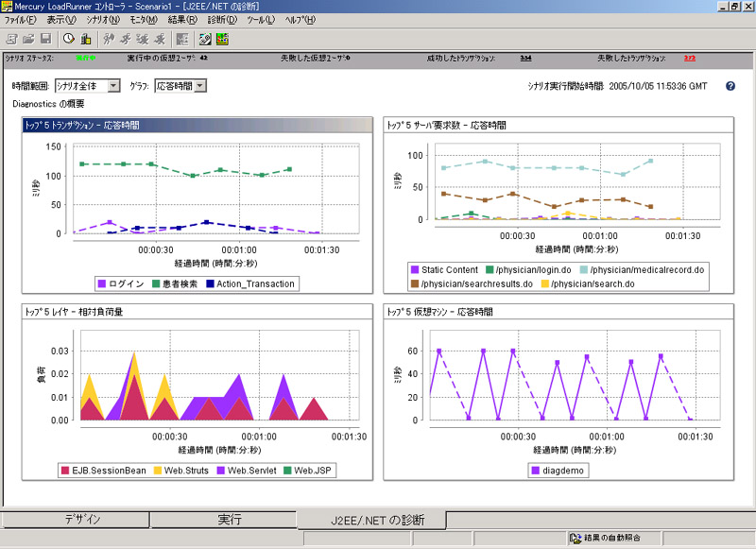Click the 結果の自動照合 status bar text

click(x=612, y=538)
